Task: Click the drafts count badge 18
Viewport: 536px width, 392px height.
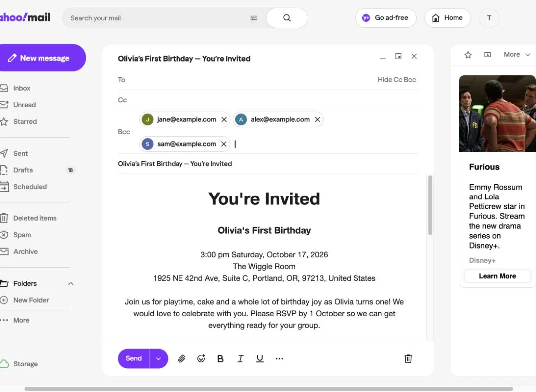Action: pyautogui.click(x=70, y=170)
